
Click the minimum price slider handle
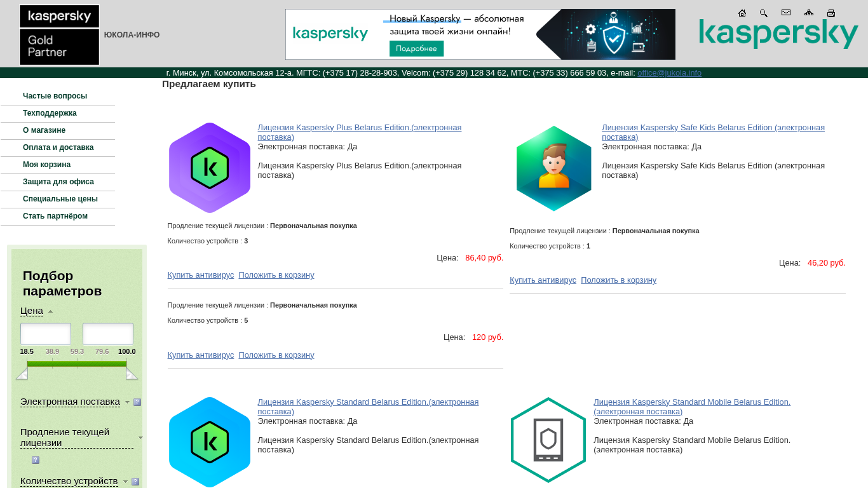tap(22, 374)
